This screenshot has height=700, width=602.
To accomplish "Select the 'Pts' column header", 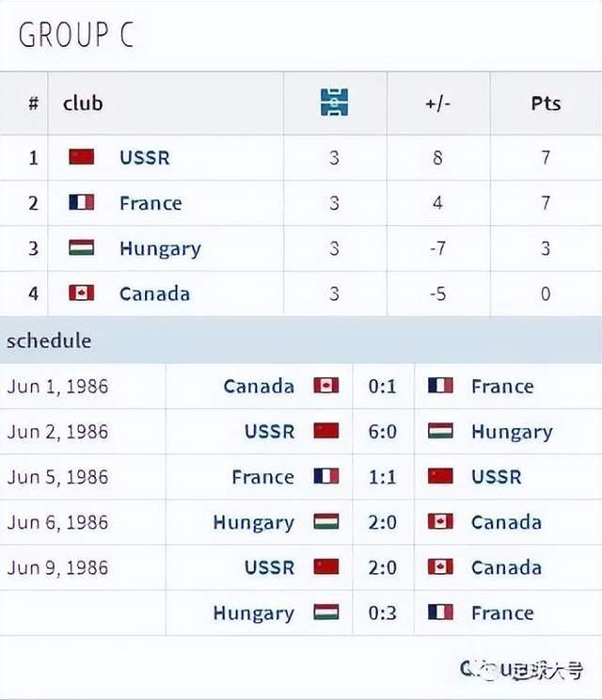I will click(x=546, y=103).
